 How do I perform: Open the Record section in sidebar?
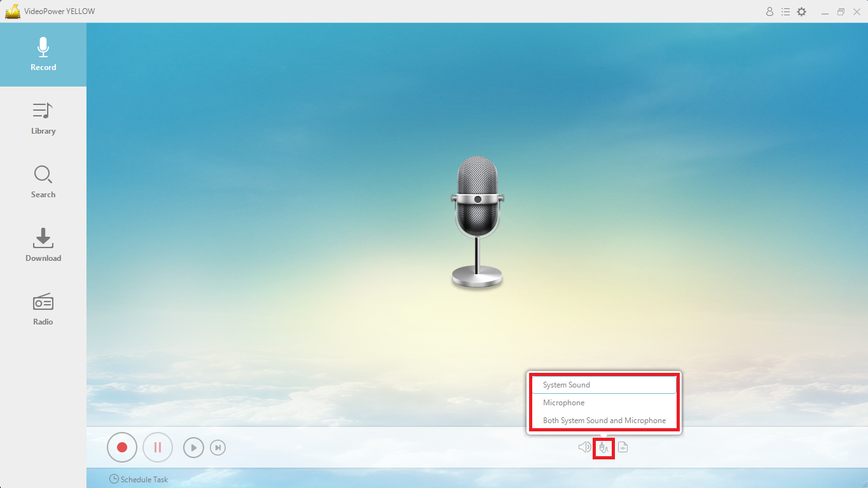[43, 55]
